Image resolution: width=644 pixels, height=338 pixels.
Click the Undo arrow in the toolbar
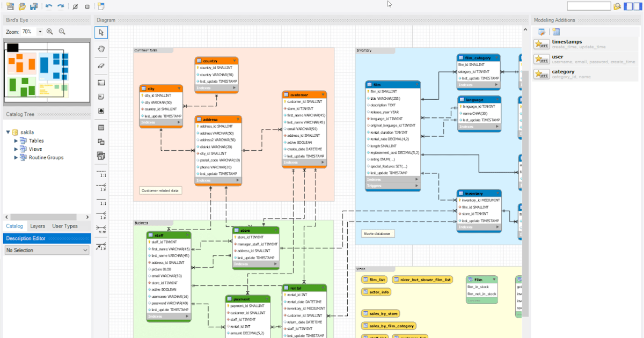[x=49, y=6]
